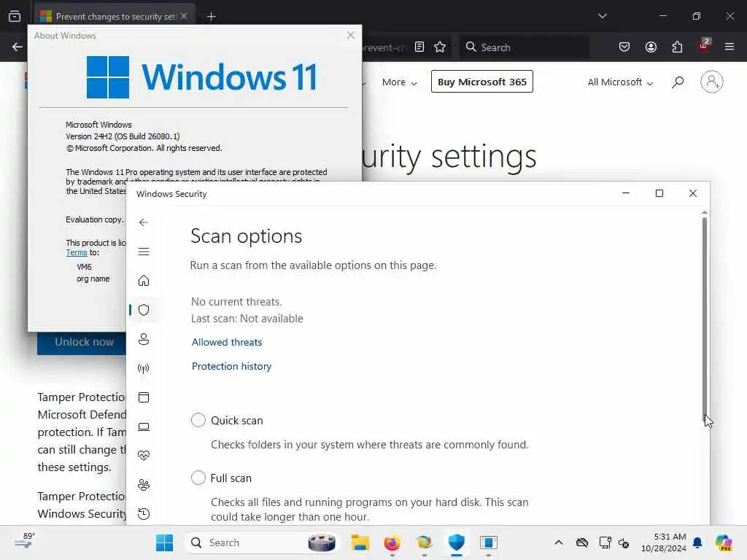Expand All Microsoft dropdown
Viewport: 747px width, 560px height.
point(620,82)
